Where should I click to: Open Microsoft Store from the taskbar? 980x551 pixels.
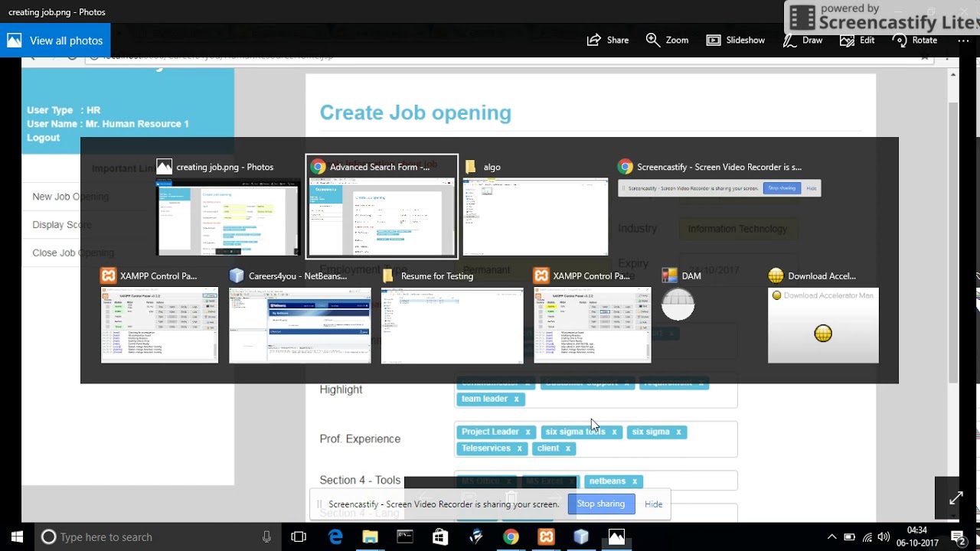point(440,536)
